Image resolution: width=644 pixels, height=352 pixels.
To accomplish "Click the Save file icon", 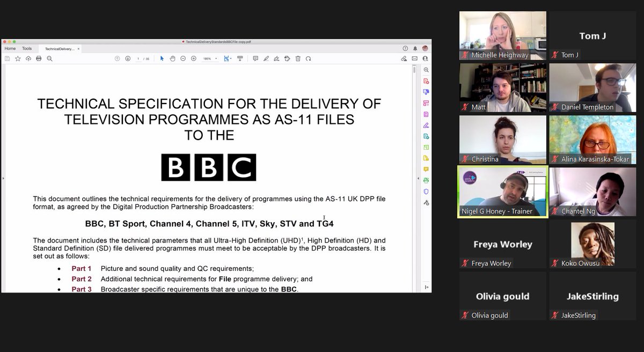I will click(8, 58).
